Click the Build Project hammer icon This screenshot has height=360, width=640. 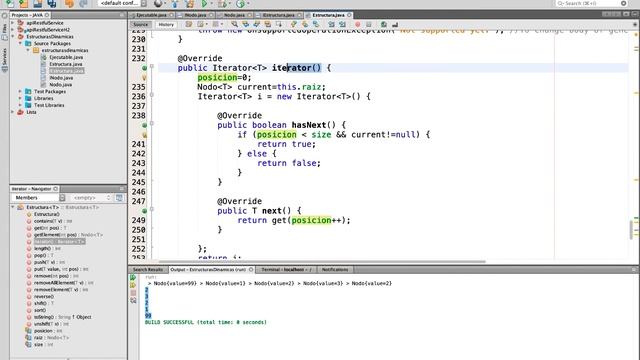175,4
